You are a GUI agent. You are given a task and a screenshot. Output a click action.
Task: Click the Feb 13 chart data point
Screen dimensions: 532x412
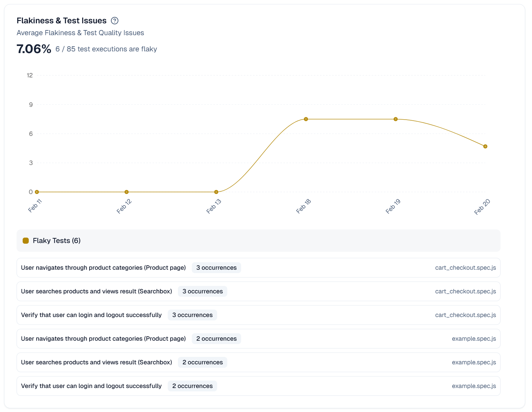tap(216, 192)
